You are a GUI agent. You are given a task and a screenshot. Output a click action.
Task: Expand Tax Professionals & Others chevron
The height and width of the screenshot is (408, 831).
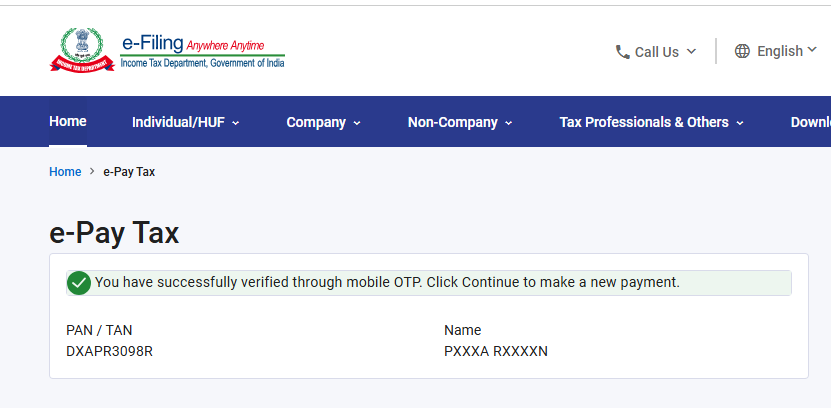[740, 123]
